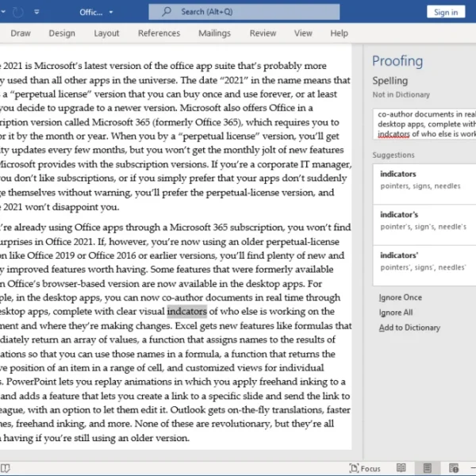Choose the 'indicators' spelling suggestion
The image size is (476, 476).
click(424, 184)
